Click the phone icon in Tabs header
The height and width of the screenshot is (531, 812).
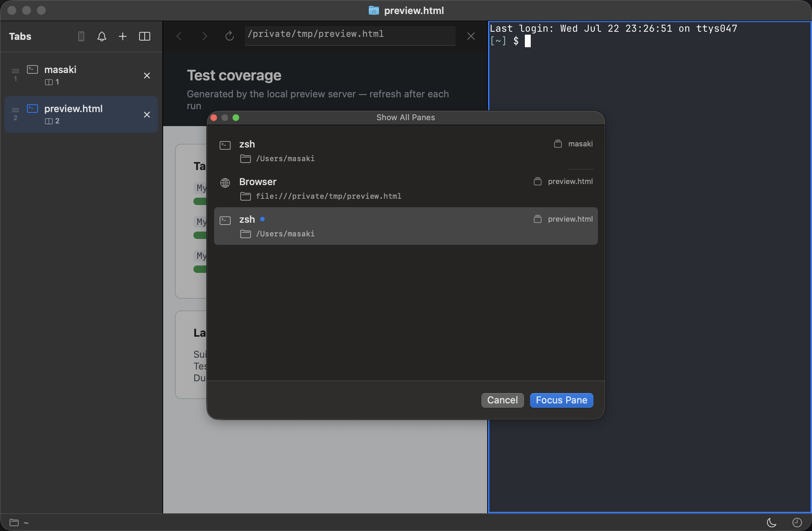(81, 36)
